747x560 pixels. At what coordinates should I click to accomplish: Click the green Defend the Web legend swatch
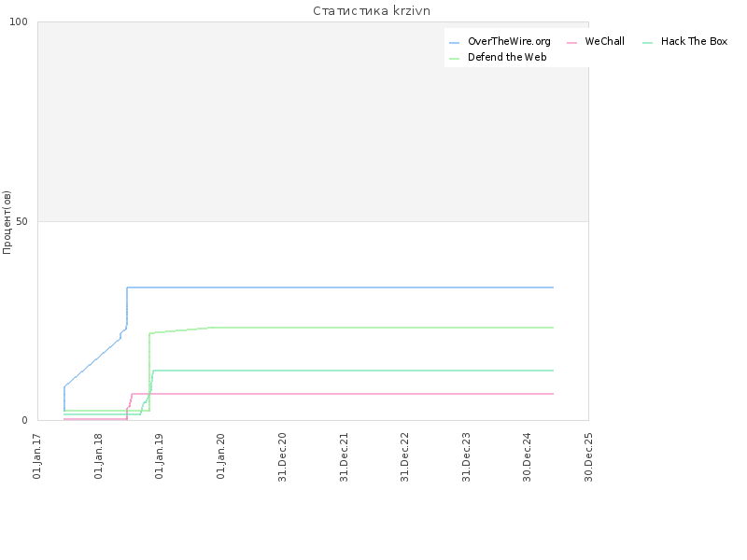pyautogui.click(x=455, y=58)
